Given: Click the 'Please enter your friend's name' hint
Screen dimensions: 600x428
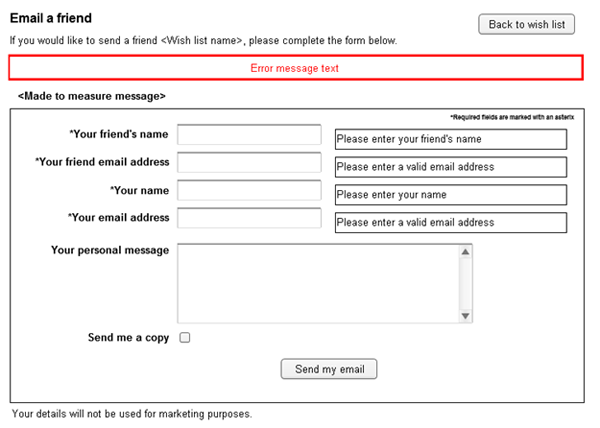Looking at the screenshot, I should point(450,139).
